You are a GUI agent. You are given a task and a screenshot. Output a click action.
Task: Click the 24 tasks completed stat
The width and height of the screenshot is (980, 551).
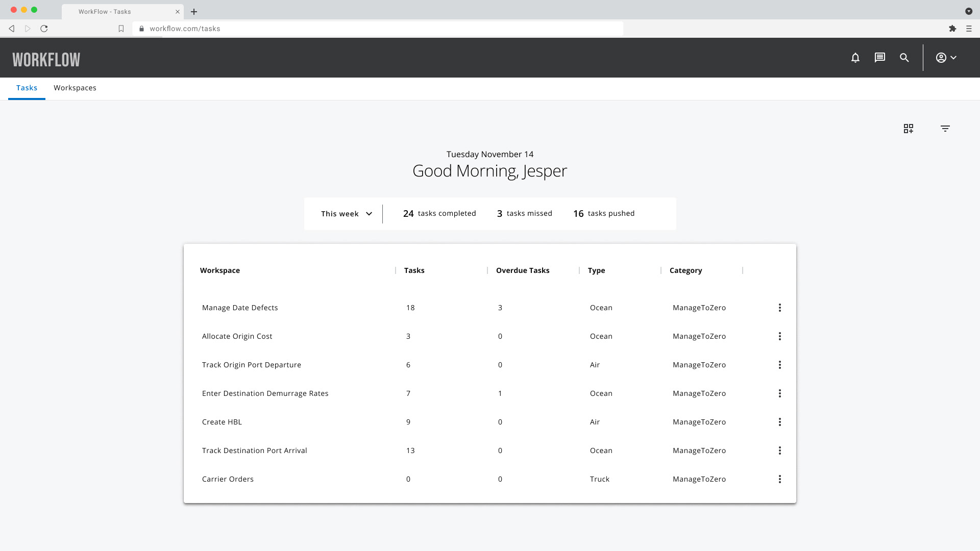click(439, 214)
